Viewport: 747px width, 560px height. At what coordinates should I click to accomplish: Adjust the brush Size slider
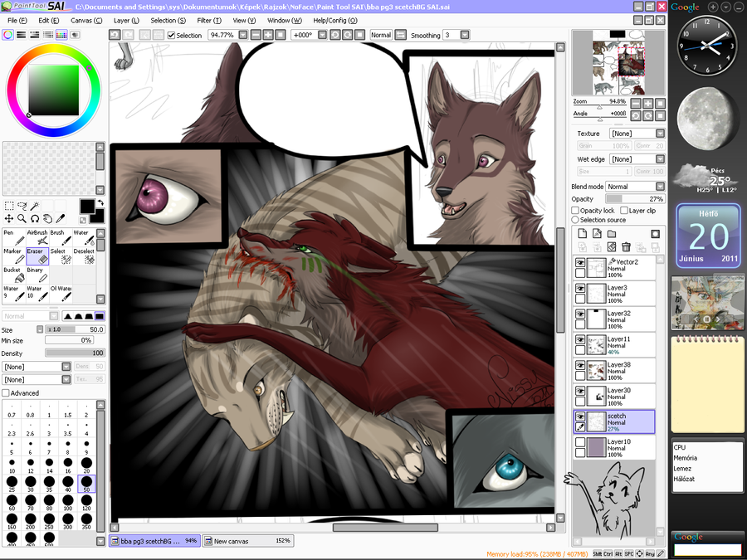tap(75, 329)
